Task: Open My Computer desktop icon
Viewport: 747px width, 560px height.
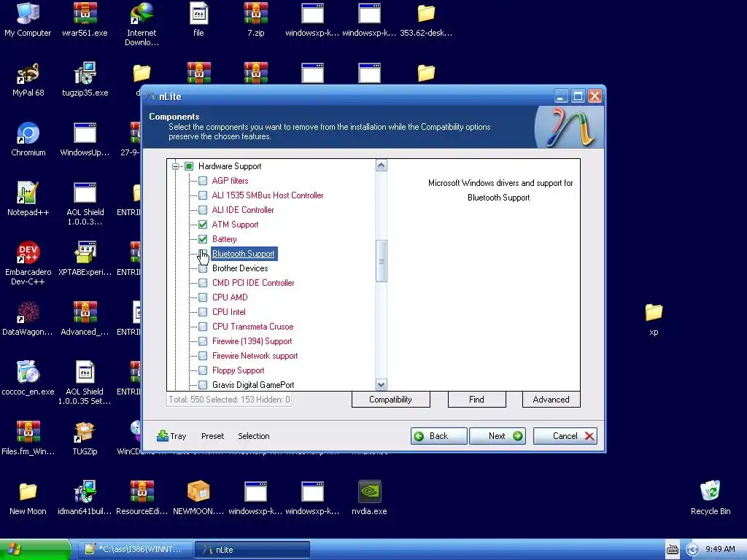Action: click(28, 20)
